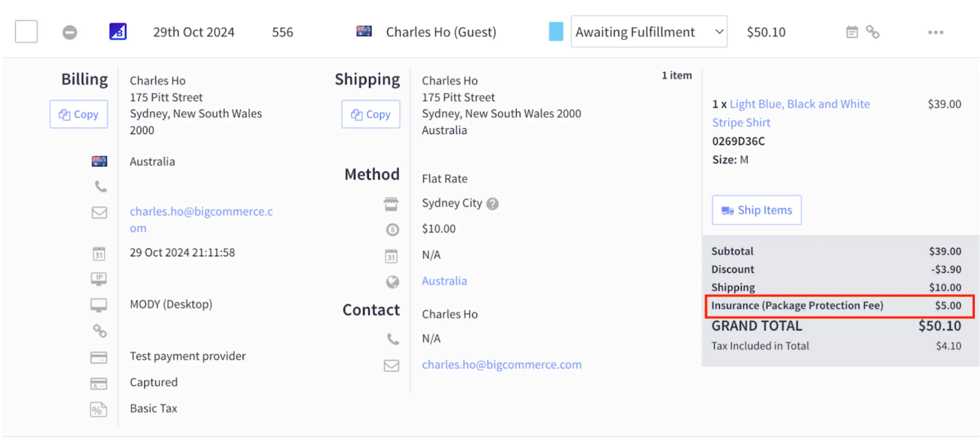Image resolution: width=980 pixels, height=438 pixels.
Task: Click the Flat Rate shipping method text
Action: point(445,178)
